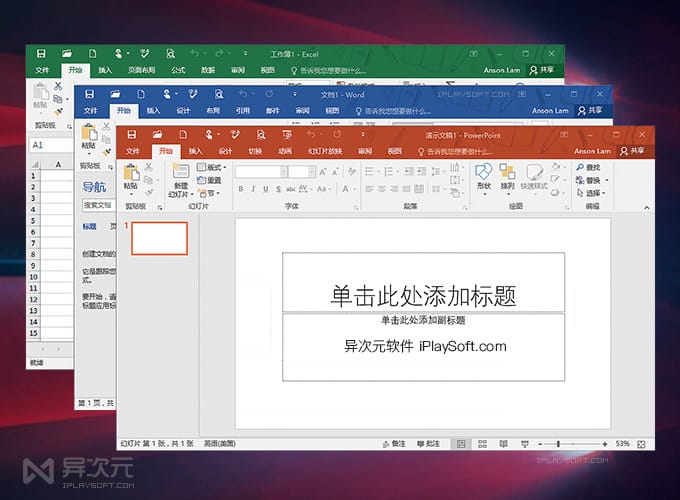Switch to Reading view icon in the status bar
The height and width of the screenshot is (500, 680).
click(x=503, y=444)
